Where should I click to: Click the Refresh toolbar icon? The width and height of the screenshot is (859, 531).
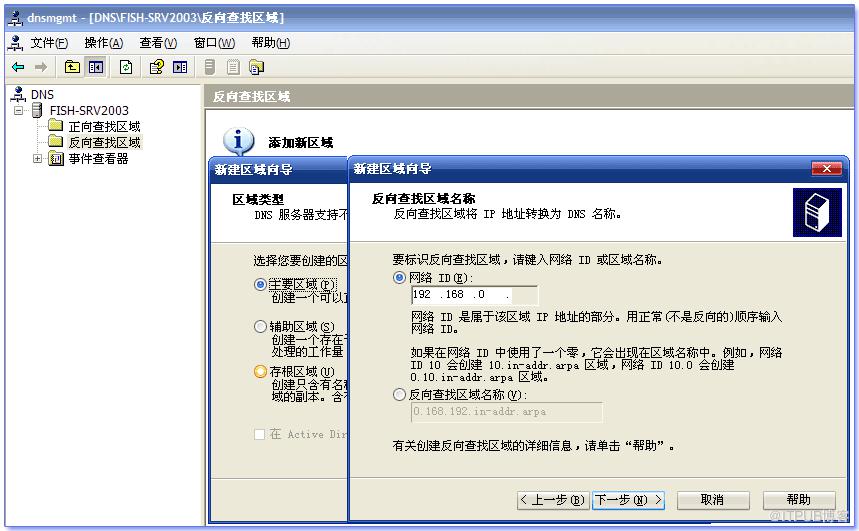click(126, 67)
